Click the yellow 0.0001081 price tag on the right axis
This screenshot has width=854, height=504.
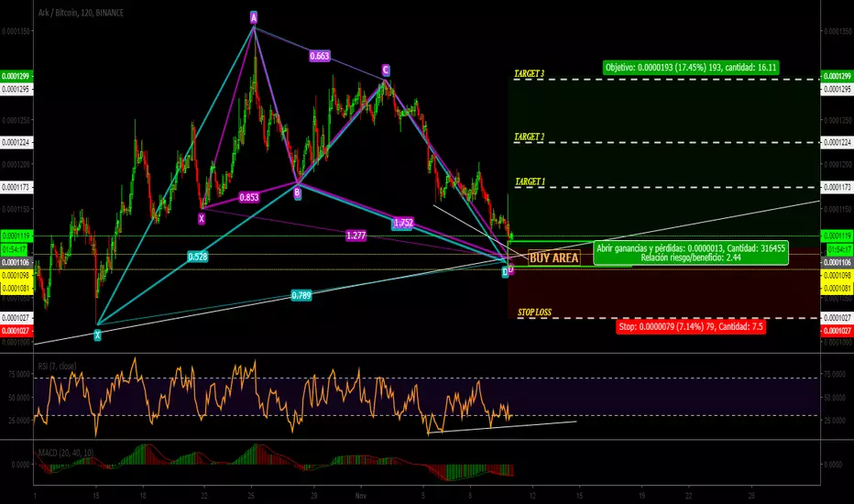tap(838, 288)
